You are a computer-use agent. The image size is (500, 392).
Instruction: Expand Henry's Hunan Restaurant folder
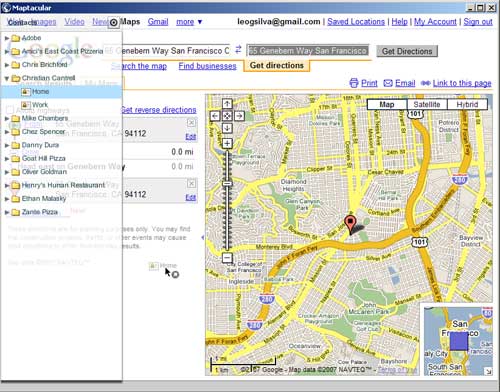point(7,185)
